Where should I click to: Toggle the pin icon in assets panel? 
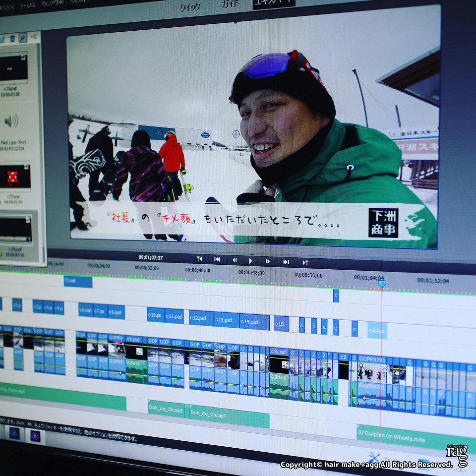23,38
